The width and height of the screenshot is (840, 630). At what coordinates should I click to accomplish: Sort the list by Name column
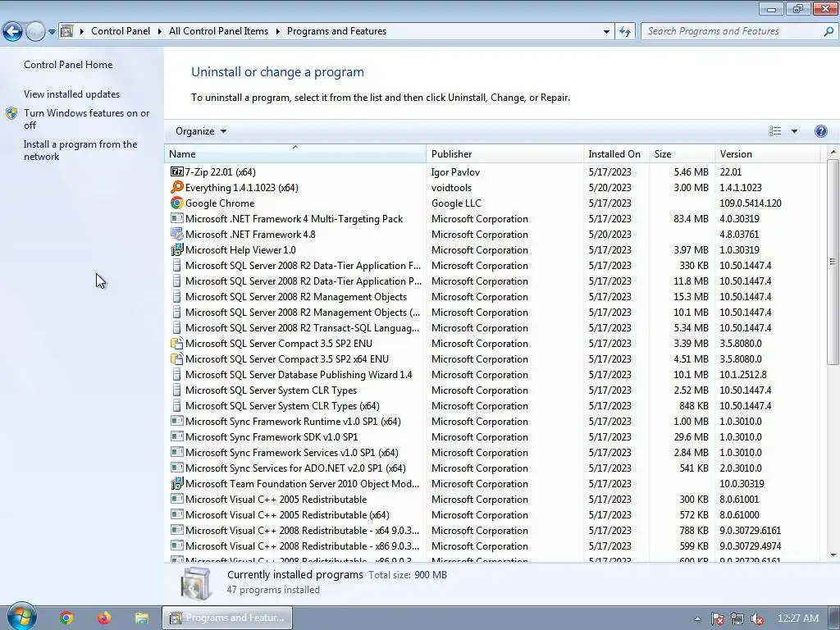[x=294, y=153]
